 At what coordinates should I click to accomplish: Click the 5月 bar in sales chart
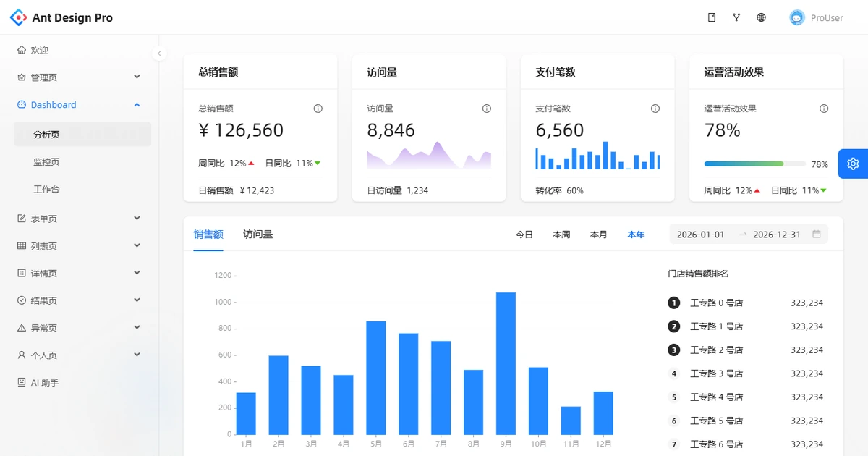376,378
